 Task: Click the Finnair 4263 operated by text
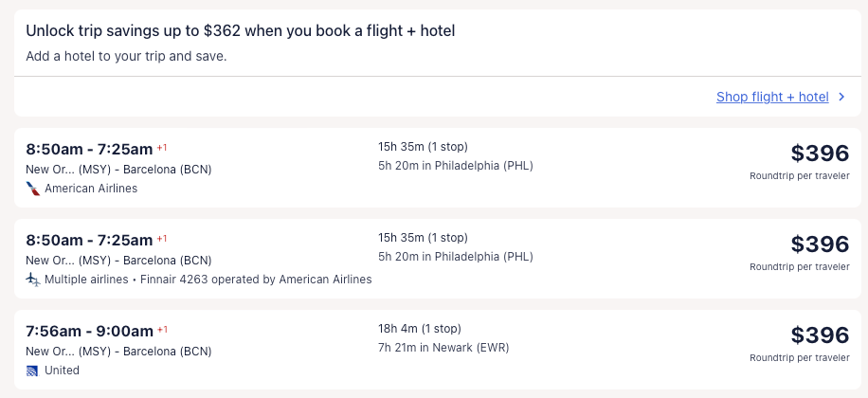(x=255, y=280)
